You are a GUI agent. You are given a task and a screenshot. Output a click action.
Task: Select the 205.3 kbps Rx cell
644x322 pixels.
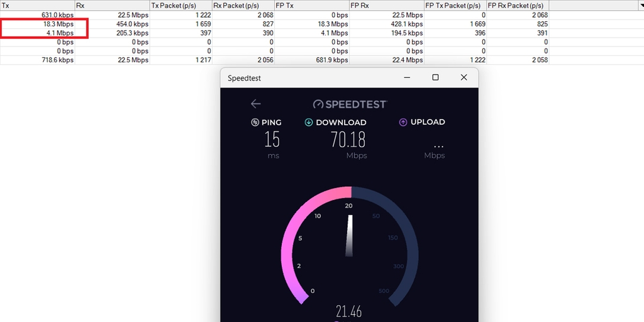[112, 33]
